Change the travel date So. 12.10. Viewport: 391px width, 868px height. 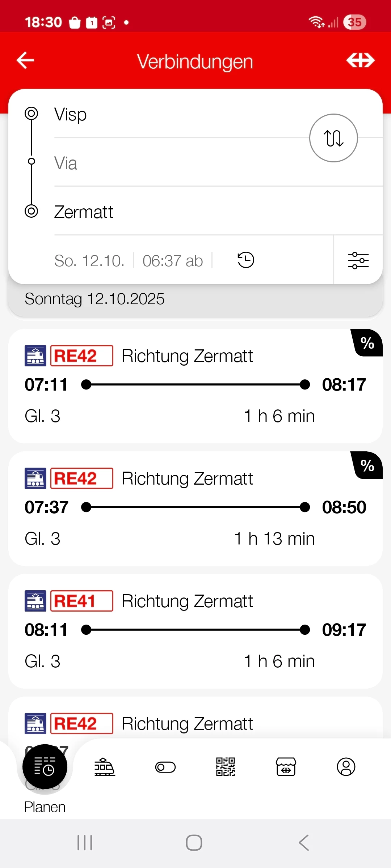click(x=89, y=261)
